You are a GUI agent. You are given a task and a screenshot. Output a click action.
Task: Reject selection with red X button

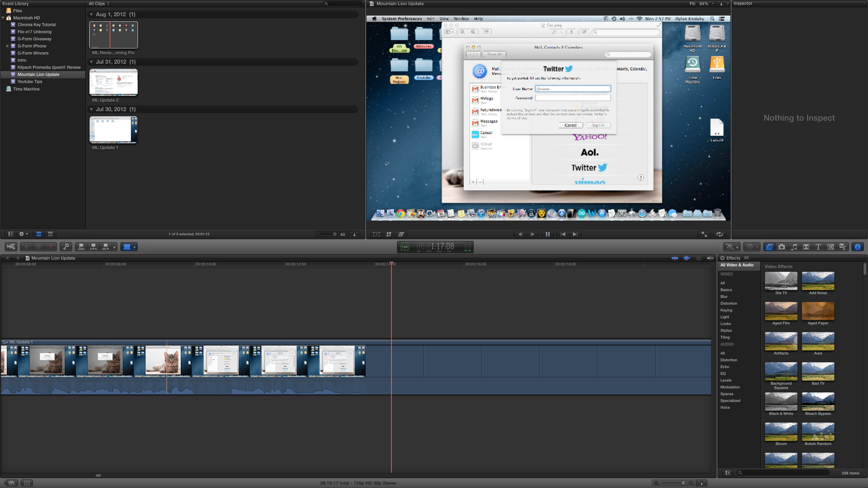click(x=51, y=247)
